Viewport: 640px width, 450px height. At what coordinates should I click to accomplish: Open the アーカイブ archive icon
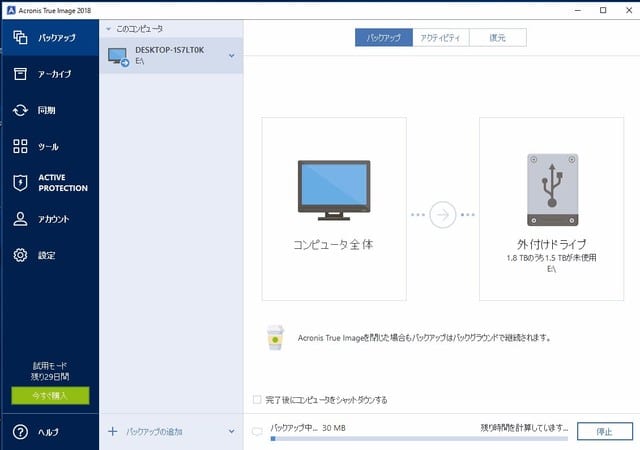click(20, 74)
